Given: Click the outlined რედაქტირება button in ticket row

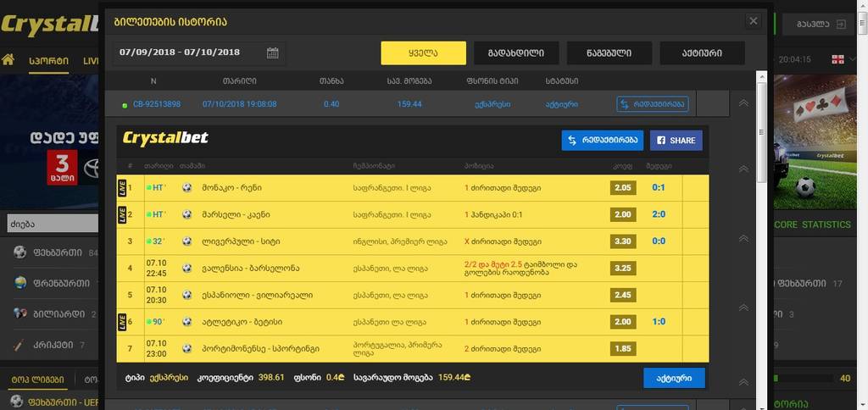Looking at the screenshot, I should click(652, 104).
